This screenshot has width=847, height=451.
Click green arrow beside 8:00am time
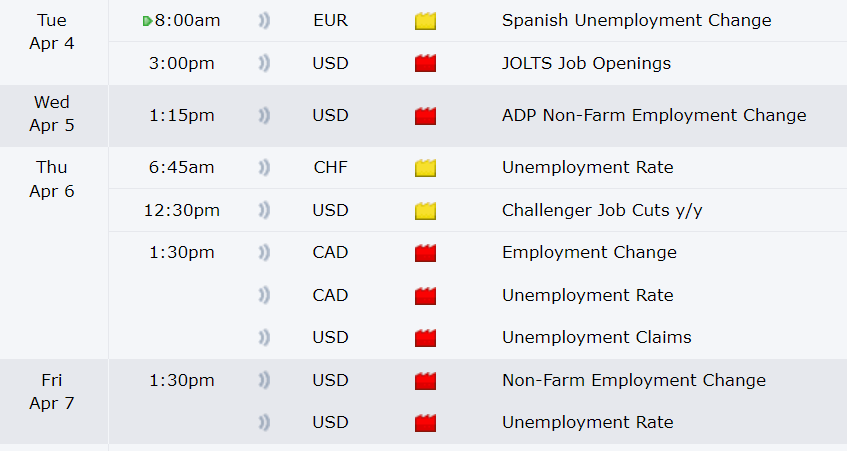[148, 21]
